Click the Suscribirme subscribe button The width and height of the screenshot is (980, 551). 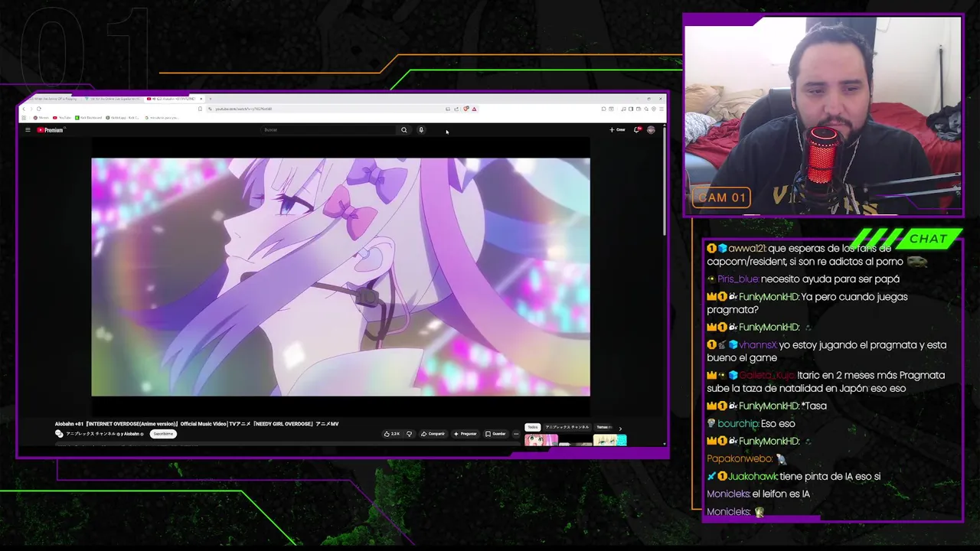click(x=163, y=434)
